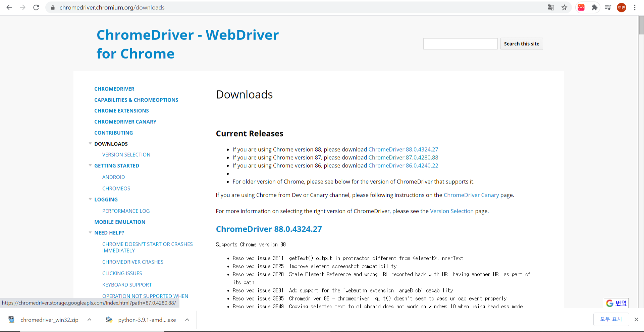Screen dimensions: 644x332
Task: Open VERSION SELECTION sidebar link
Action: pyautogui.click(x=126, y=155)
